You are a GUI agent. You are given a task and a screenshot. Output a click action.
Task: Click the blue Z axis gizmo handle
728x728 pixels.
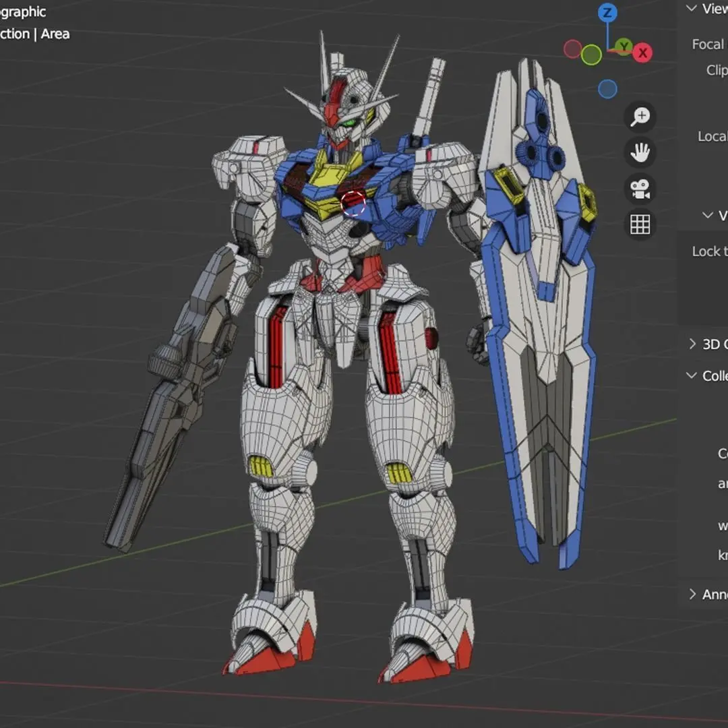pos(607,13)
